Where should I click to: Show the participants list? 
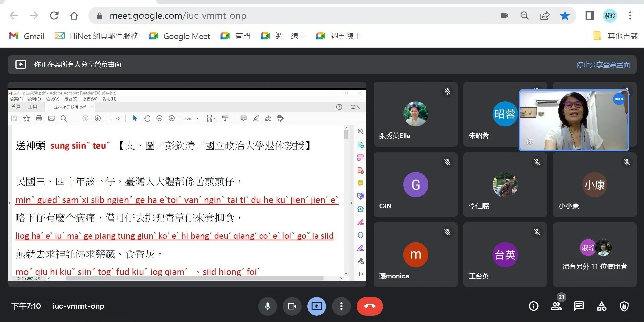pyautogui.click(x=556, y=306)
